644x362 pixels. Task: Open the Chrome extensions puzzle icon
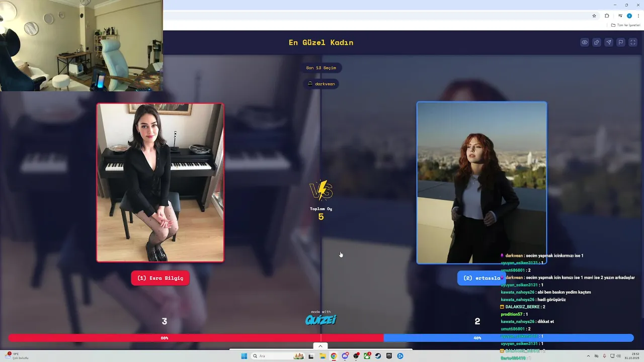pos(607,16)
